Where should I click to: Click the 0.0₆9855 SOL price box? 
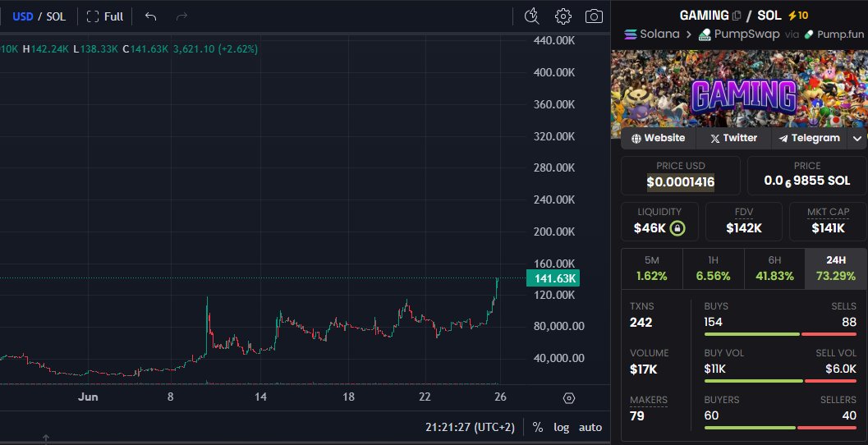806,176
